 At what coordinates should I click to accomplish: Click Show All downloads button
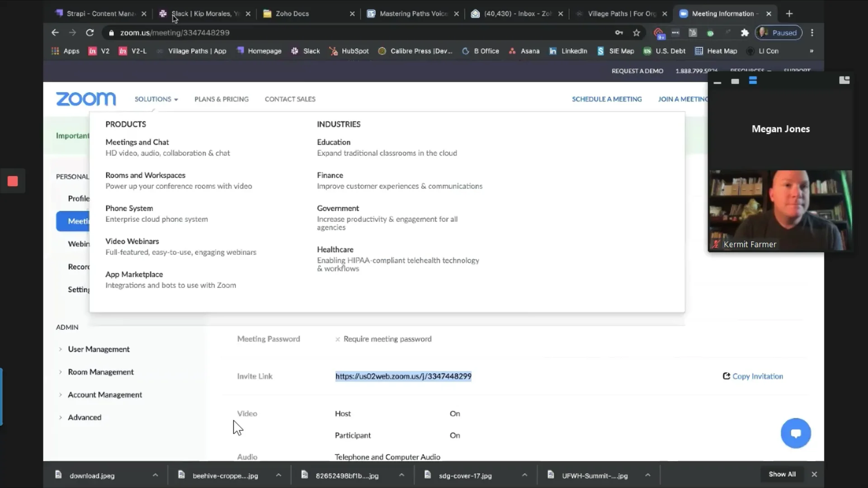click(x=782, y=474)
